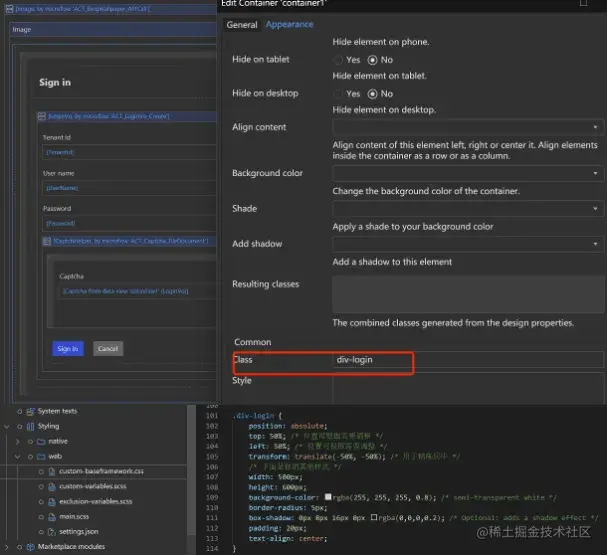Click the white color swatch on line 109

click(x=328, y=497)
